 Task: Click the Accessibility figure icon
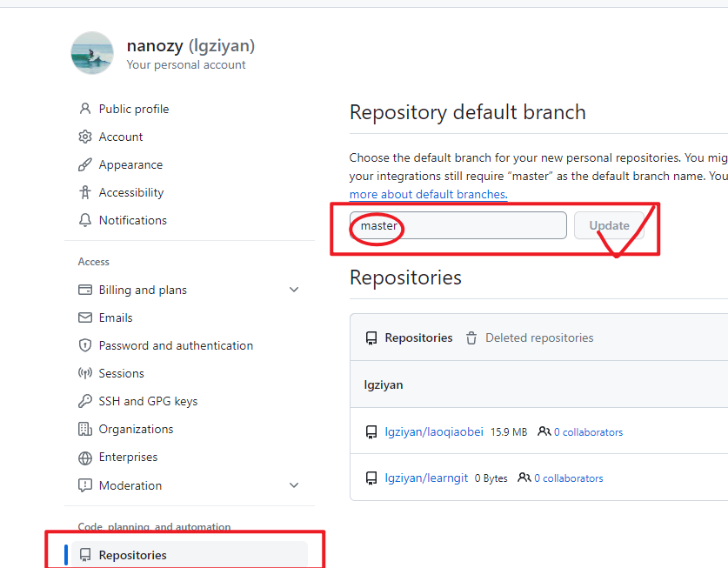coord(84,192)
